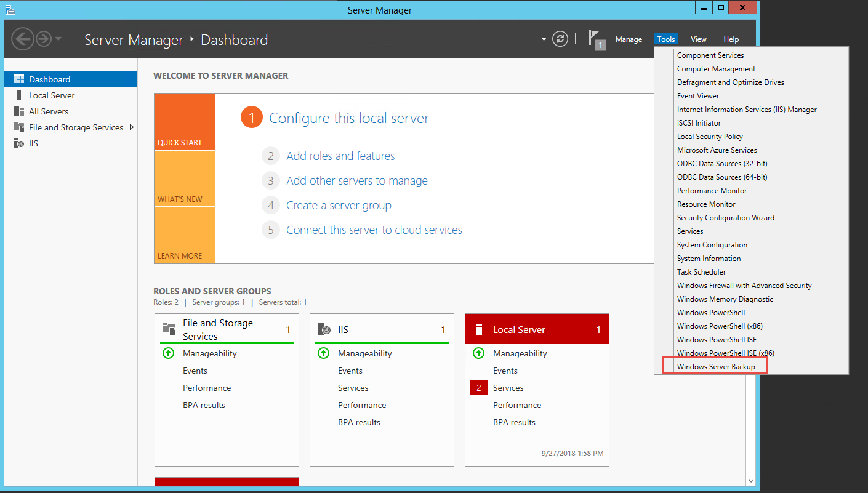Click Manageability icon in File and Storage tile
Viewport: 868px width, 493px height.
tap(168, 353)
